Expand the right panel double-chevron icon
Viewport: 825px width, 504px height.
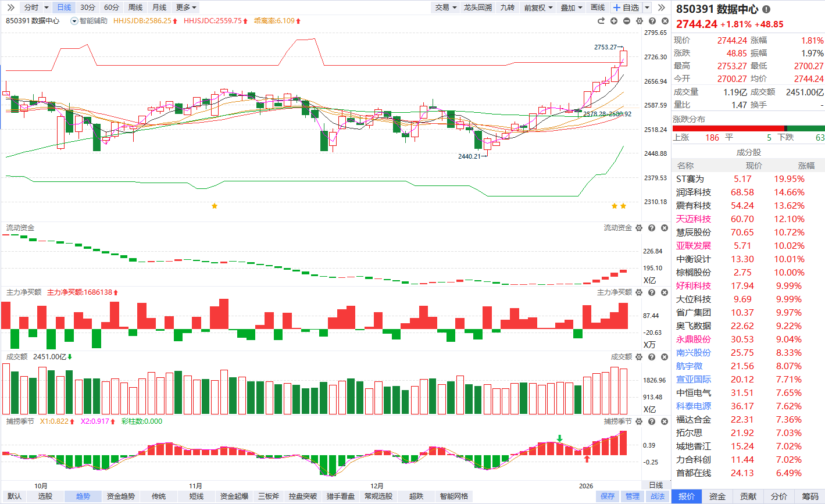(662, 8)
